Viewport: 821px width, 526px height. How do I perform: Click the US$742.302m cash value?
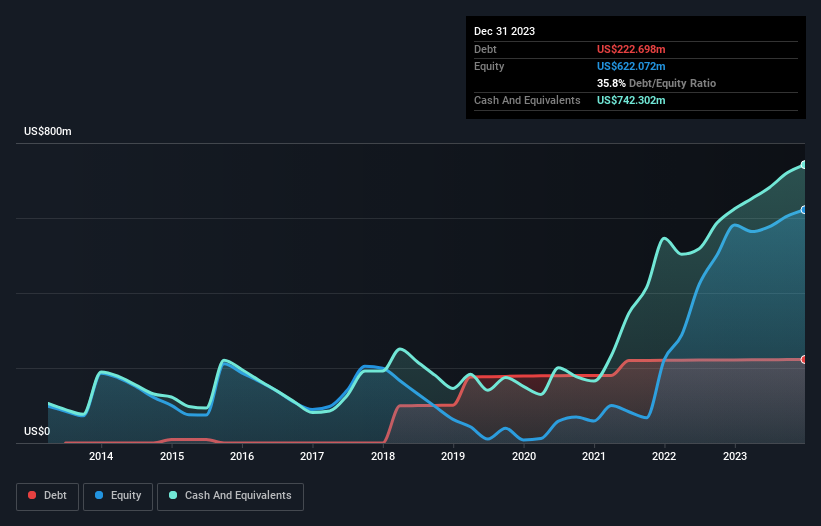tap(631, 100)
